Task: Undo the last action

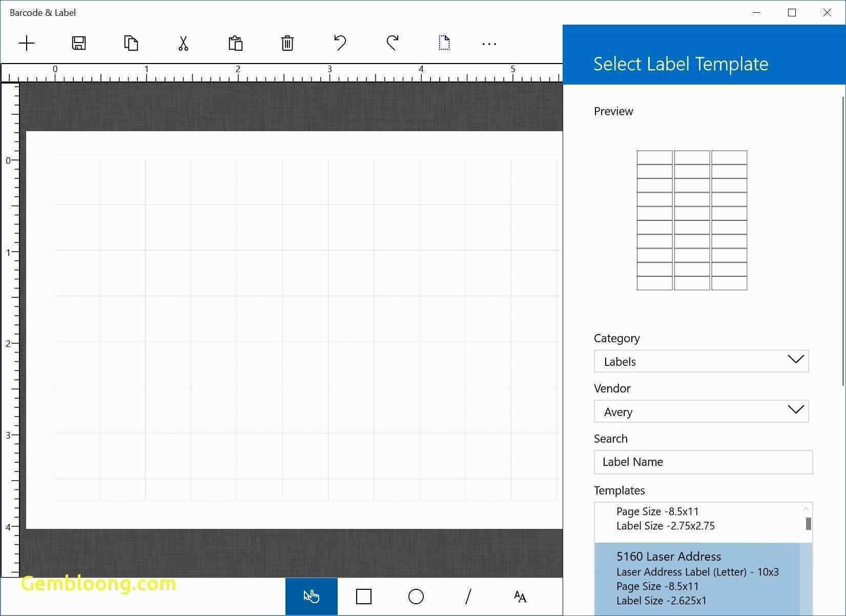Action: tap(340, 44)
